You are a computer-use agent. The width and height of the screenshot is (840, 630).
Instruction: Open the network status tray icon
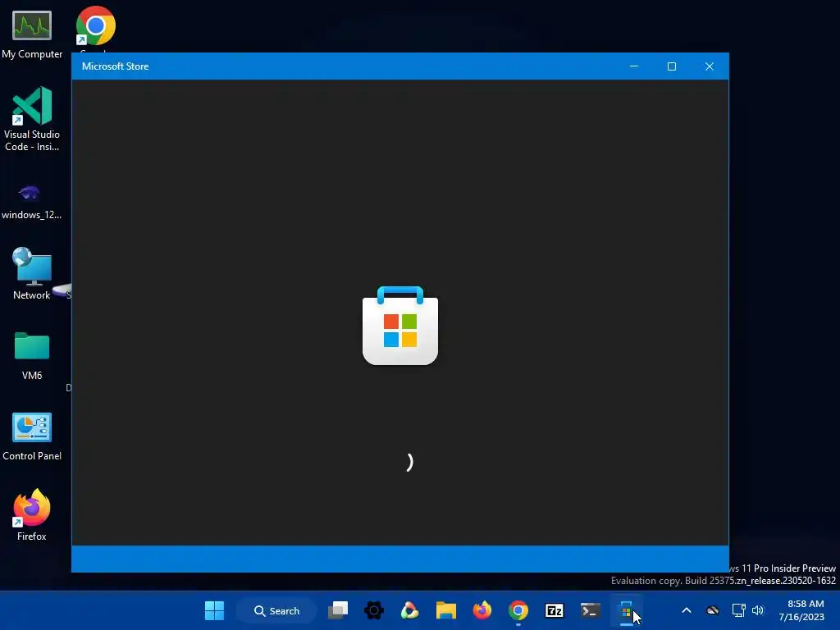[739, 610]
